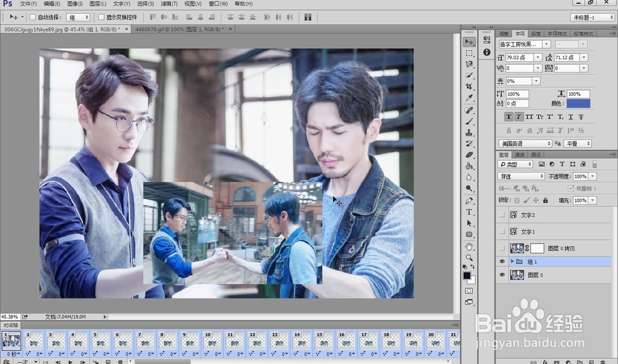Image resolution: width=618 pixels, height=364 pixels.
Task: Expand the 组 1 layer group
Action: pyautogui.click(x=512, y=261)
